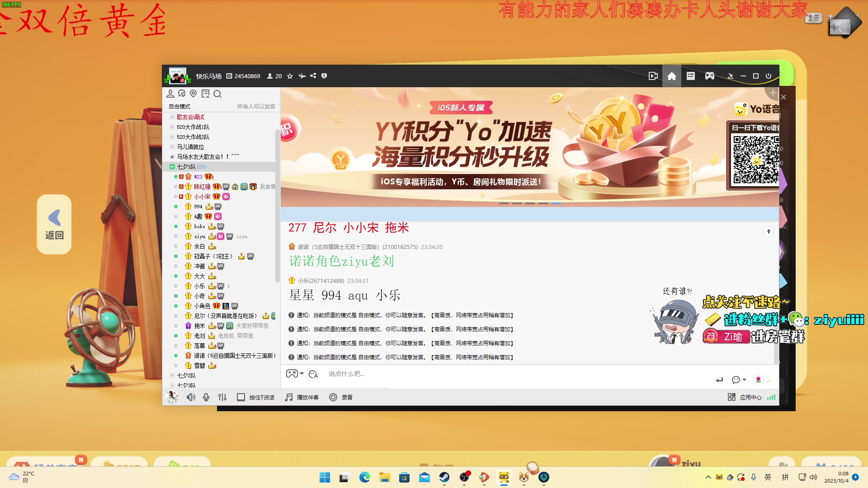This screenshot has width=868, height=488.
Task: Open File Explorer from taskbar
Action: coord(384,477)
